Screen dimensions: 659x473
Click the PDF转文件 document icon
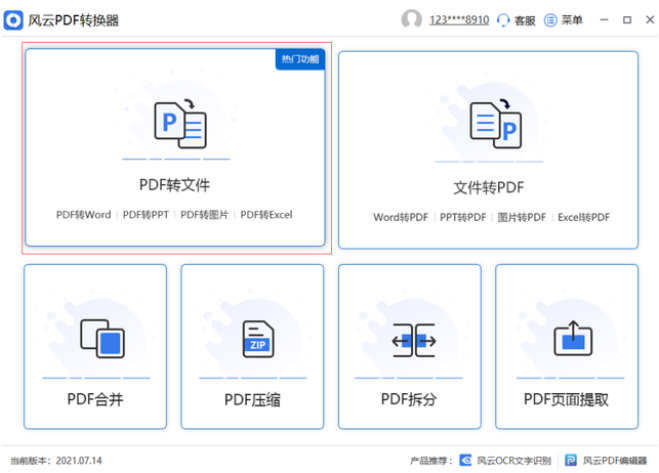tap(180, 124)
